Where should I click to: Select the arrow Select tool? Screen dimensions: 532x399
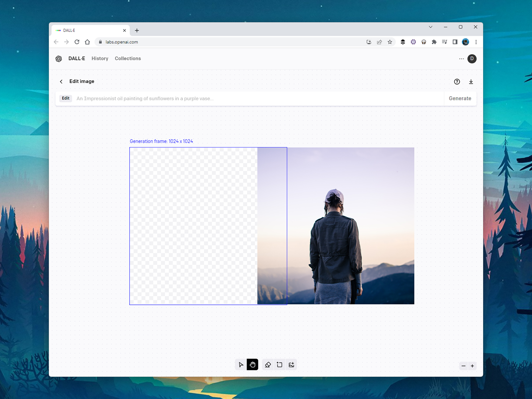click(x=241, y=365)
